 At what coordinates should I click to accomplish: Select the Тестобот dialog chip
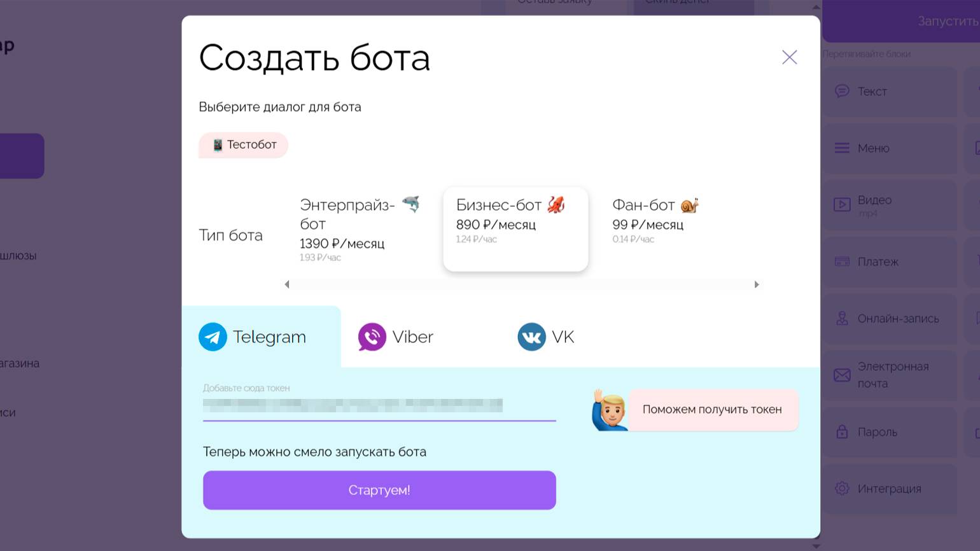244,145
